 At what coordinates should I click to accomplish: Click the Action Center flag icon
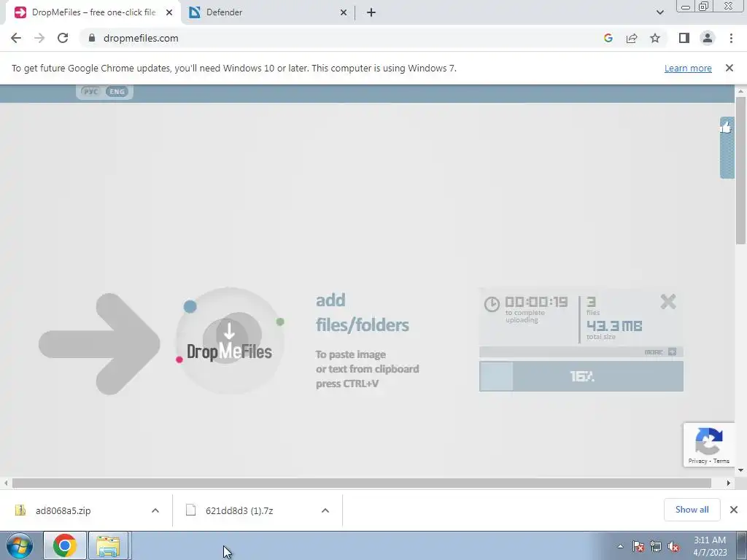click(638, 546)
